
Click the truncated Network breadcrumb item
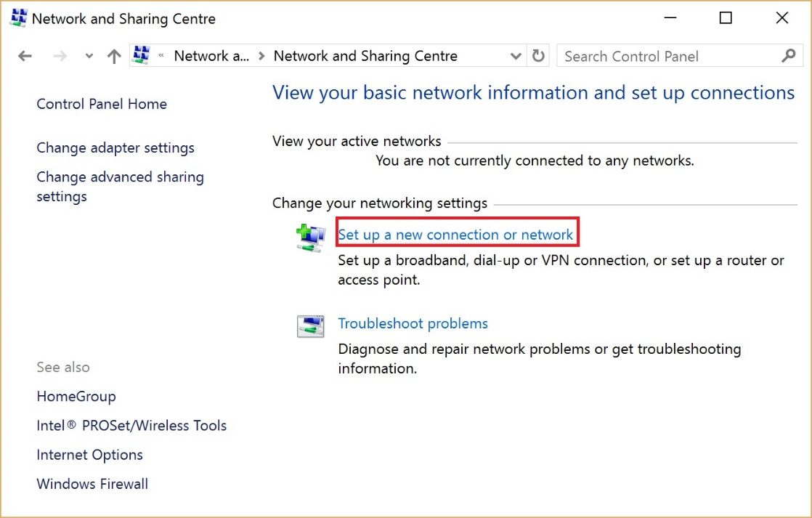[x=211, y=55]
